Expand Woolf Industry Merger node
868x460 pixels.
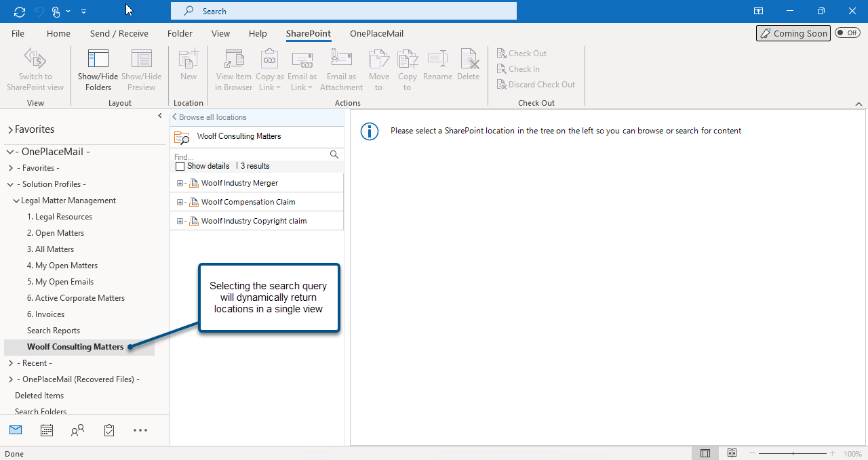180,183
